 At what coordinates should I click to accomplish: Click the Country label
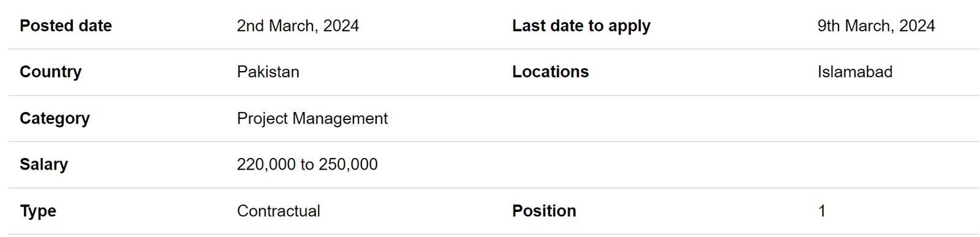point(50,72)
